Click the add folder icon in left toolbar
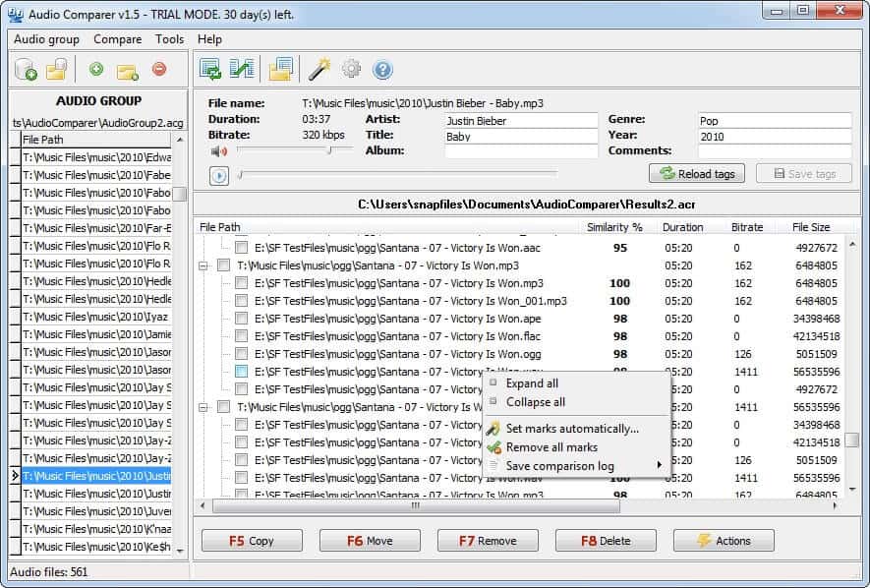The image size is (870, 588). [127, 69]
